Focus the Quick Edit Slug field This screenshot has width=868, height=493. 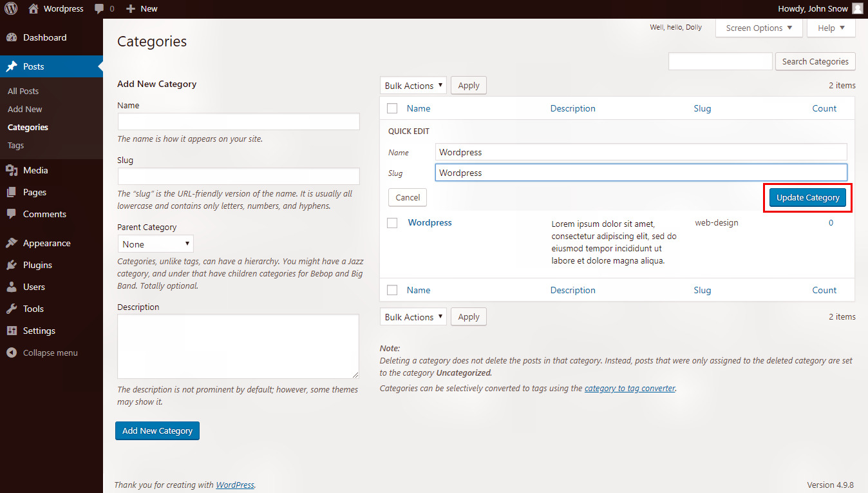pyautogui.click(x=641, y=173)
